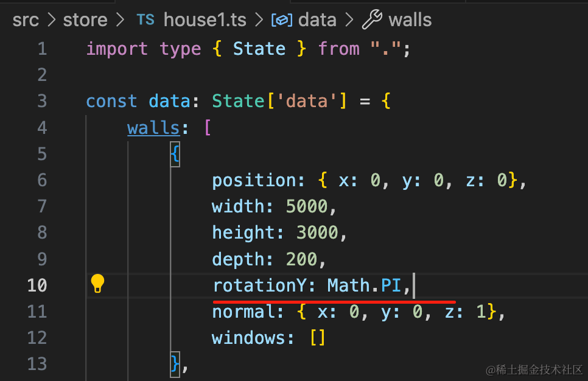Click line number 4 in the gutter
Screen dimensions: 588x381
[x=43, y=128]
